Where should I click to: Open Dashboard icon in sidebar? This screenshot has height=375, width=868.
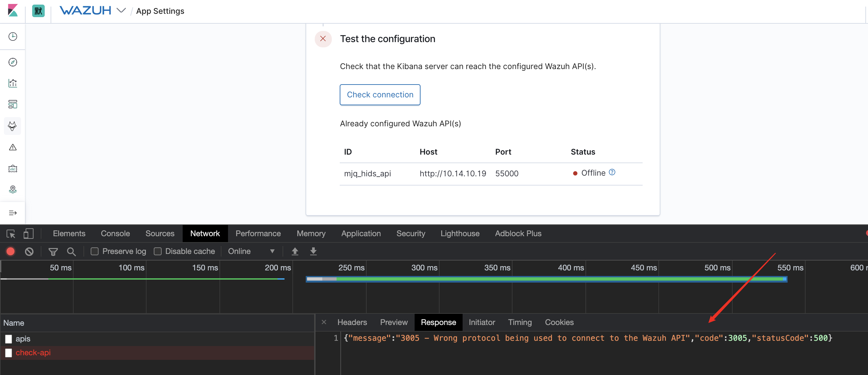point(13,105)
